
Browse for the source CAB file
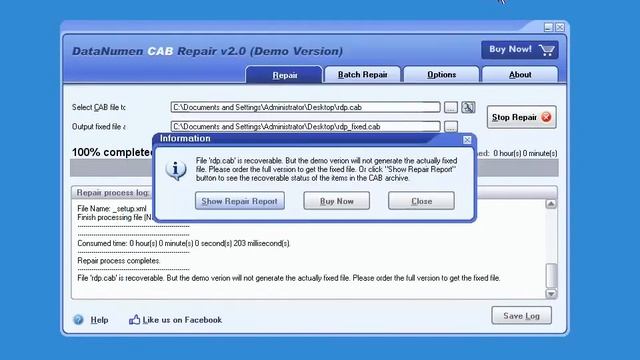[451, 107]
